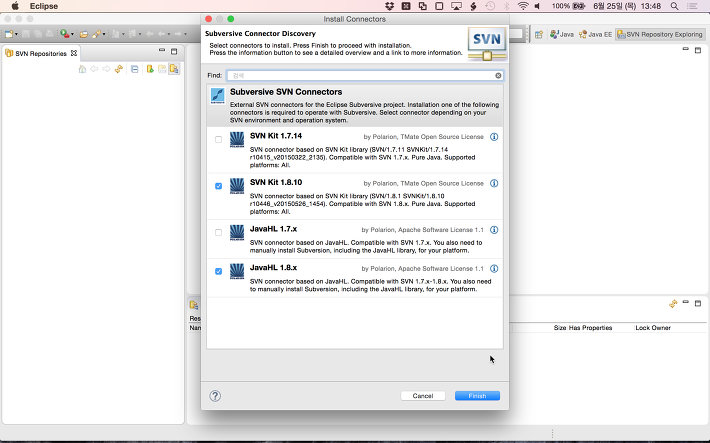Image resolution: width=710 pixels, height=443 pixels.
Task: Maximize the editor area on right
Action: coord(698,50)
